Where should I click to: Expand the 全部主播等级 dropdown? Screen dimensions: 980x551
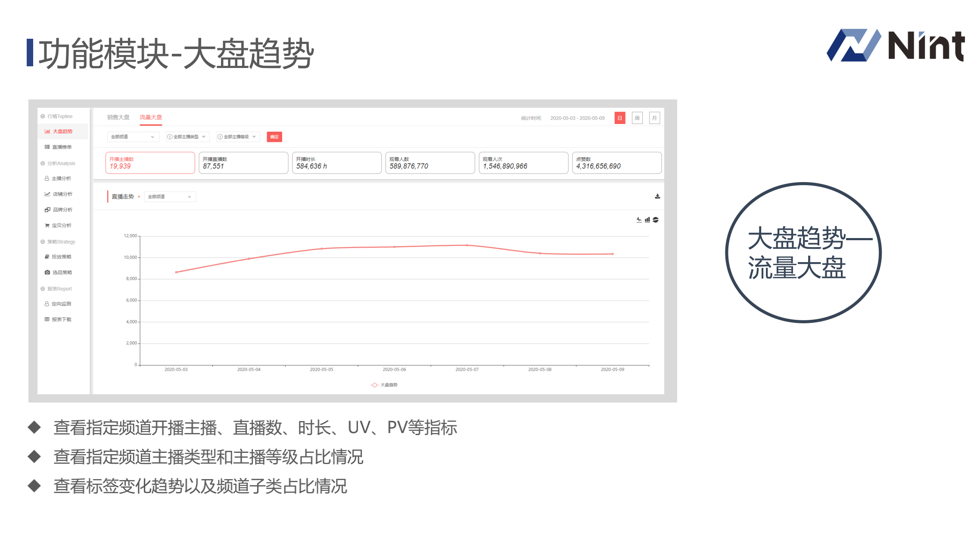(x=238, y=137)
